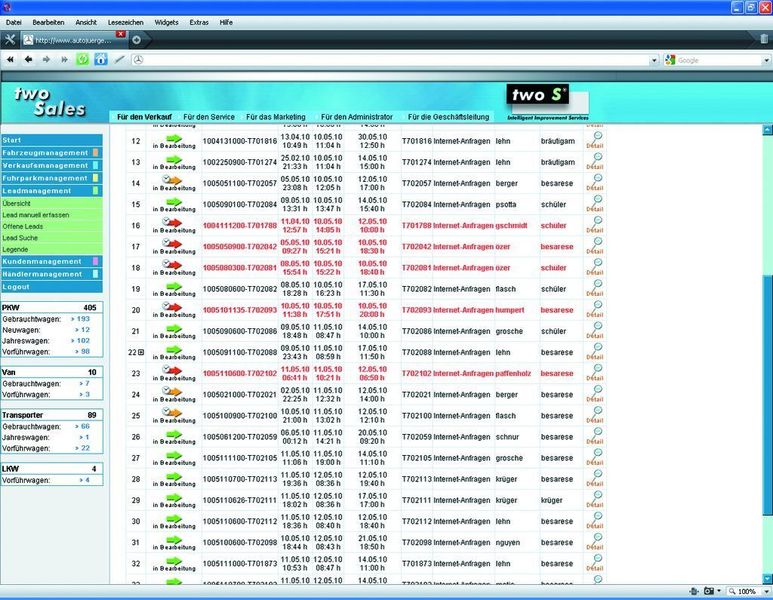The width and height of the screenshot is (773, 600).
Task: Click the green reload button
Action: (x=82, y=60)
